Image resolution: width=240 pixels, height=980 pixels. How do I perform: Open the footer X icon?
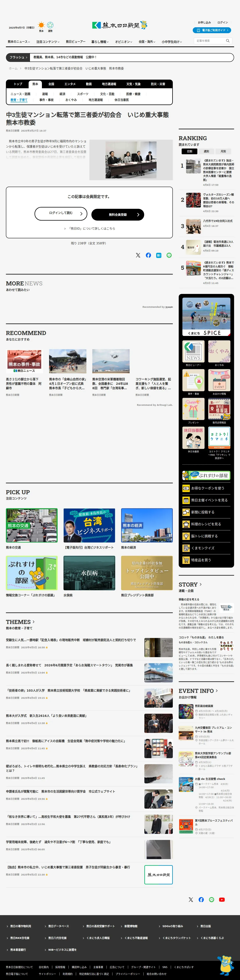tap(191, 900)
